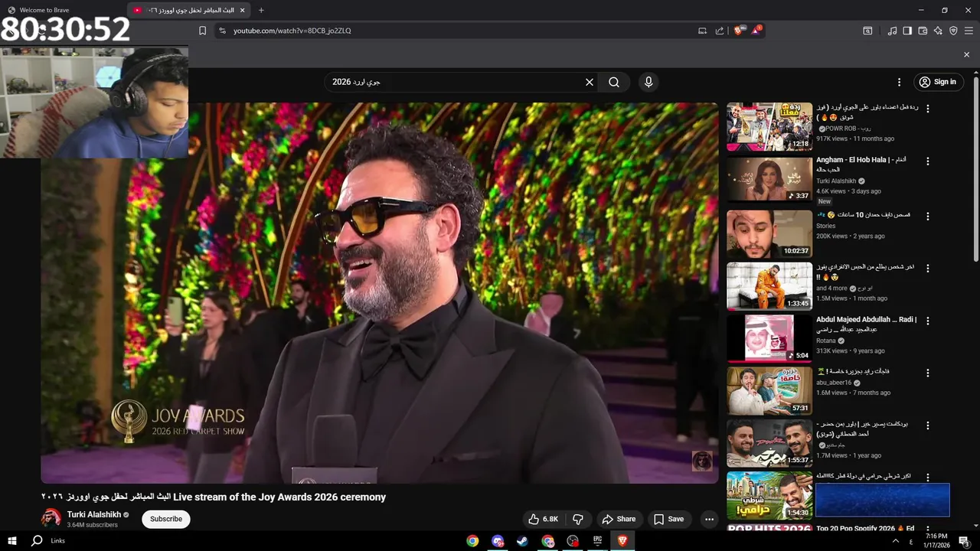
Task: Open options menu for 1:55:37 podcast video
Action: (928, 425)
